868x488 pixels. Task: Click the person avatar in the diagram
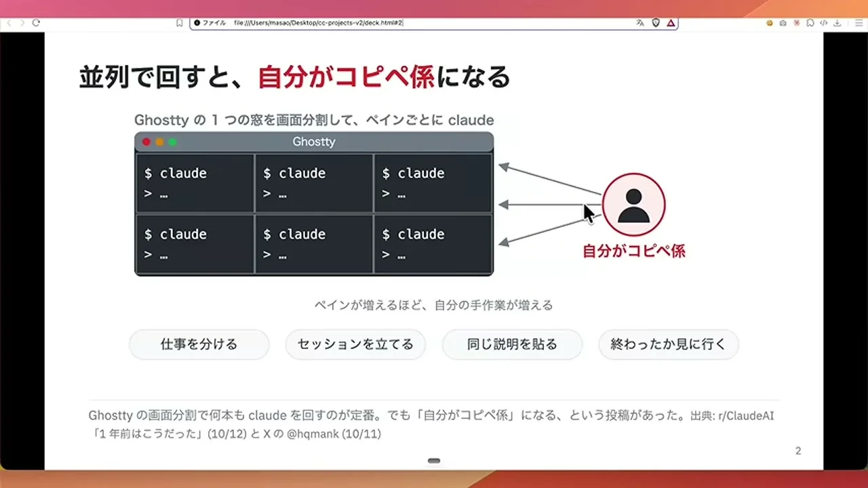point(634,205)
